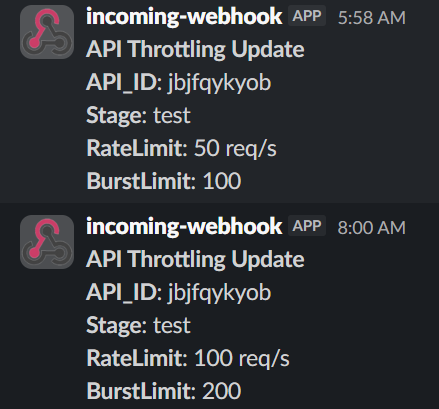Select the APP badge beside the 8:00 AM timestamp
439x409 pixels.
(x=307, y=226)
